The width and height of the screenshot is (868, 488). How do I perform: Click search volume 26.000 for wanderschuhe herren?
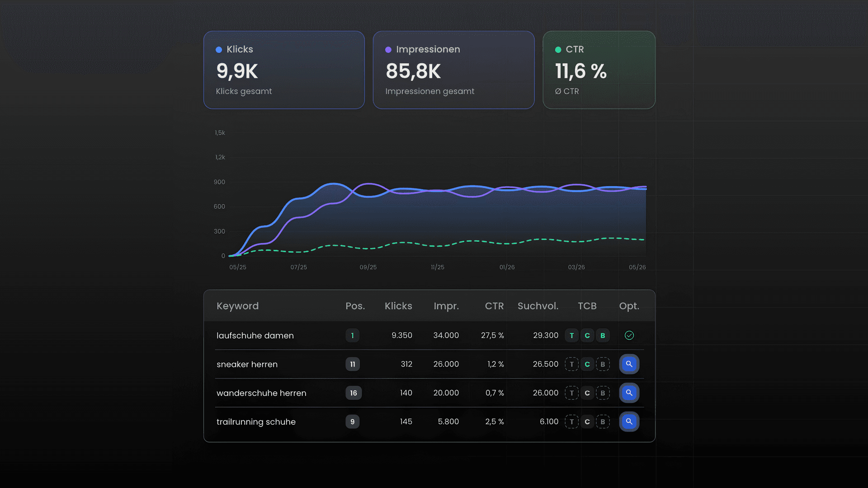[546, 393]
